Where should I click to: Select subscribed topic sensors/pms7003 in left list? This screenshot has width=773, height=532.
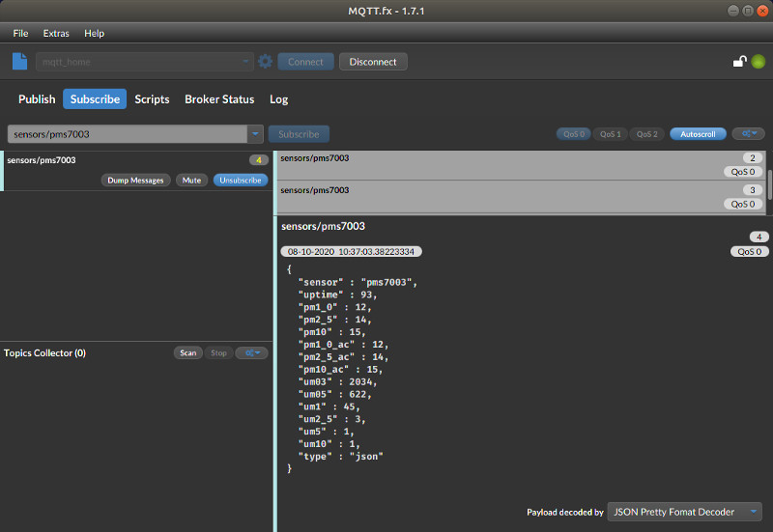click(x=137, y=171)
